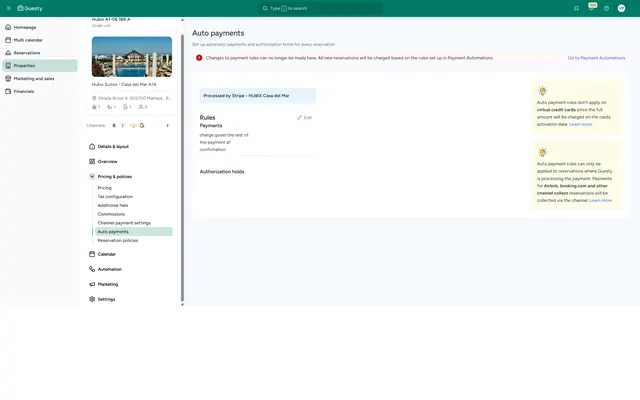Click the Financials sidebar icon

tap(8, 91)
